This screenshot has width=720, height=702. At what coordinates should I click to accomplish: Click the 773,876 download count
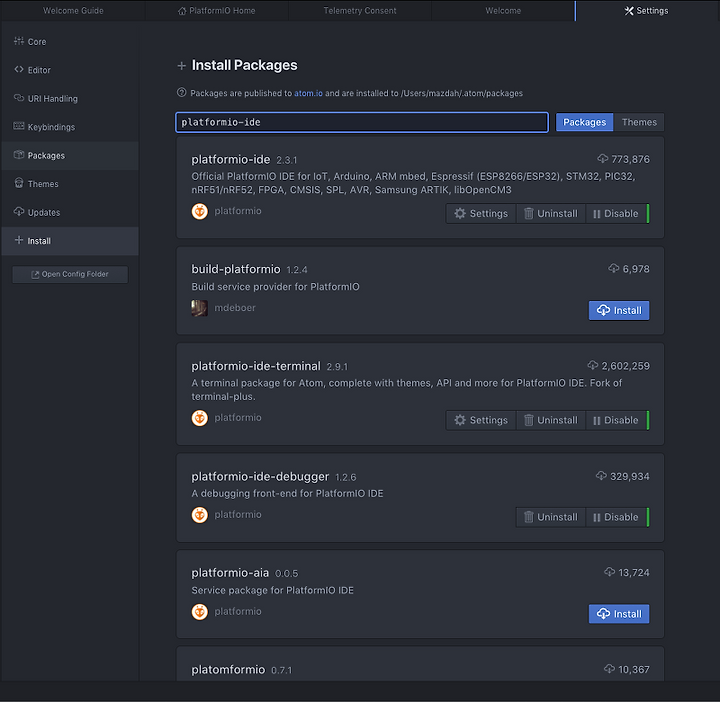tap(630, 159)
